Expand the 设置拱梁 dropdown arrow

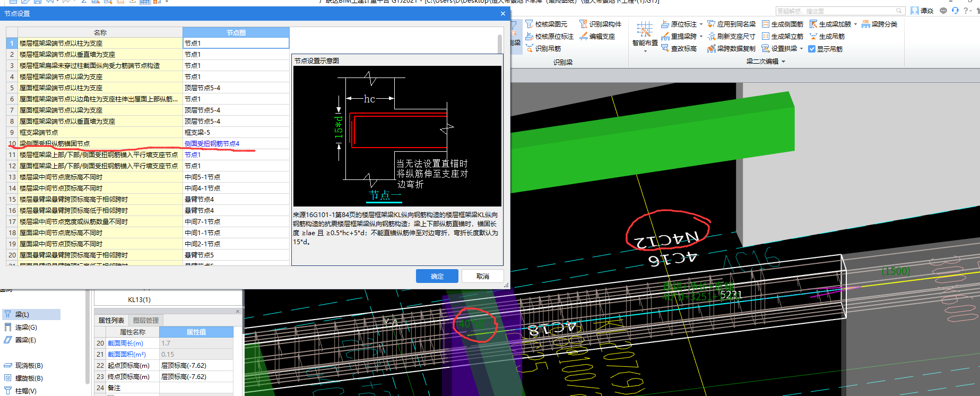click(x=801, y=49)
